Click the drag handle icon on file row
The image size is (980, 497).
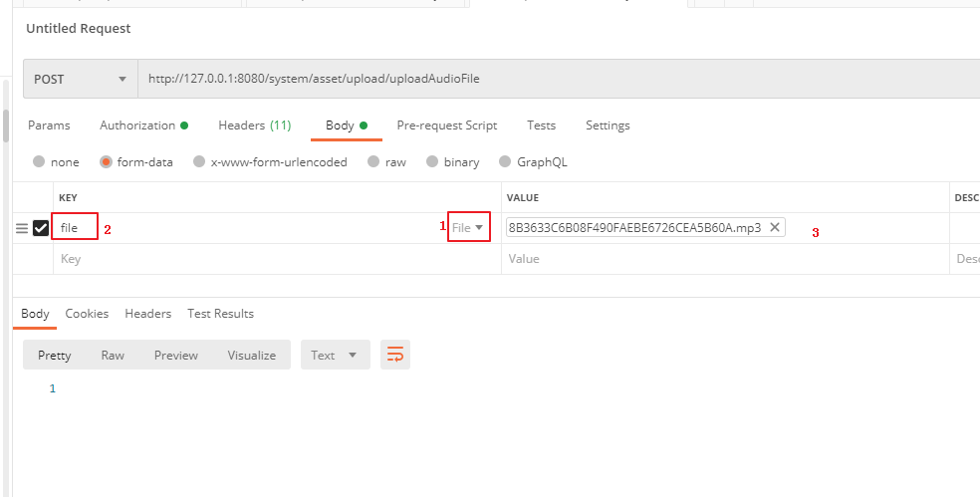pos(22,228)
